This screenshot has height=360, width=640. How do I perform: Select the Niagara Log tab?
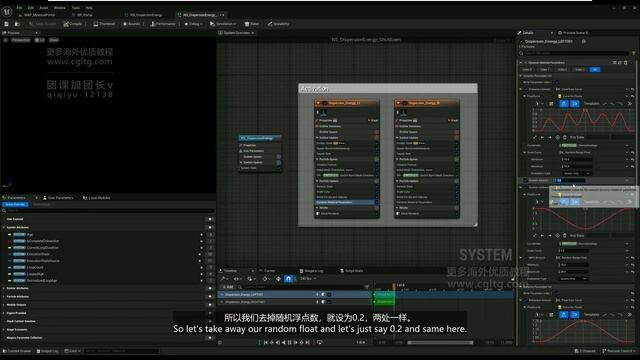tap(311, 271)
